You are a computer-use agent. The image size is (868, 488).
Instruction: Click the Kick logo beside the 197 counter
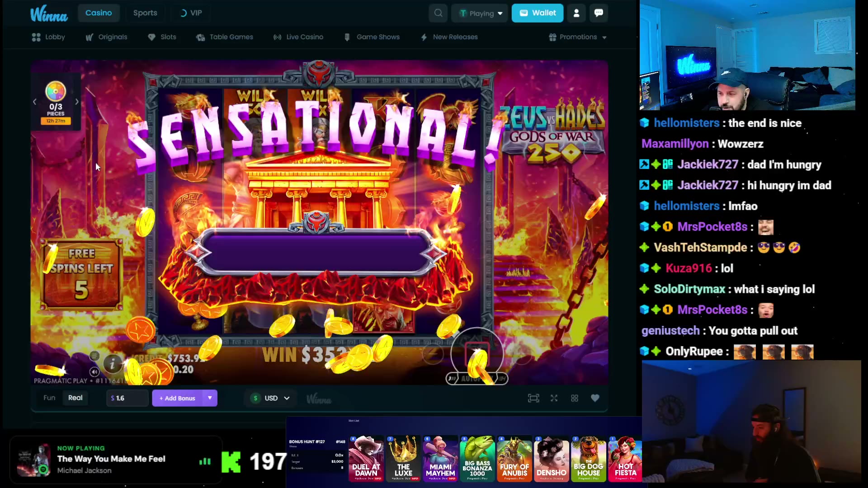tap(231, 462)
